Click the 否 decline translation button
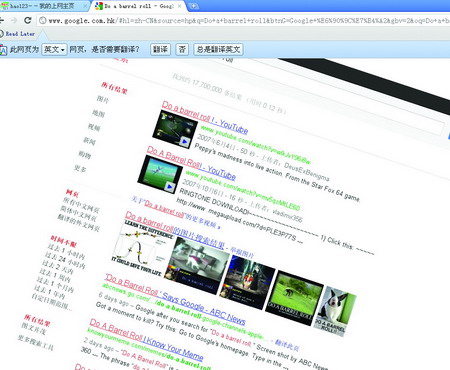Screen dimensions: 450x370 click(182, 50)
